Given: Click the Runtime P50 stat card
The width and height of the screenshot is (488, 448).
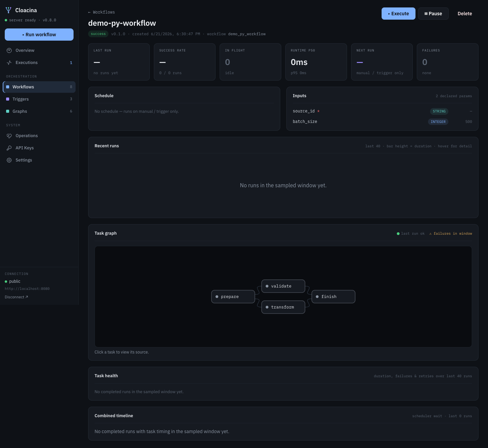Looking at the screenshot, I should click(x=316, y=62).
